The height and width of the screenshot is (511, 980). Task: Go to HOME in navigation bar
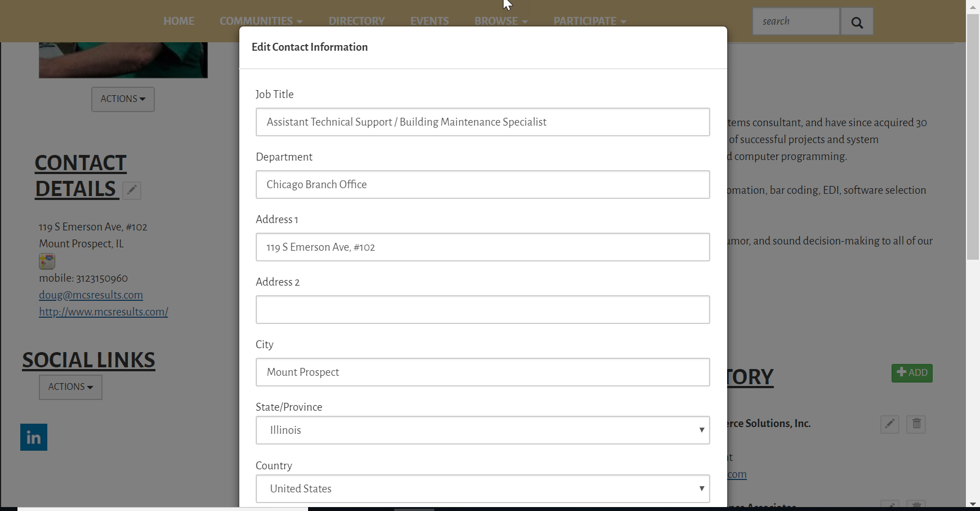click(x=179, y=21)
